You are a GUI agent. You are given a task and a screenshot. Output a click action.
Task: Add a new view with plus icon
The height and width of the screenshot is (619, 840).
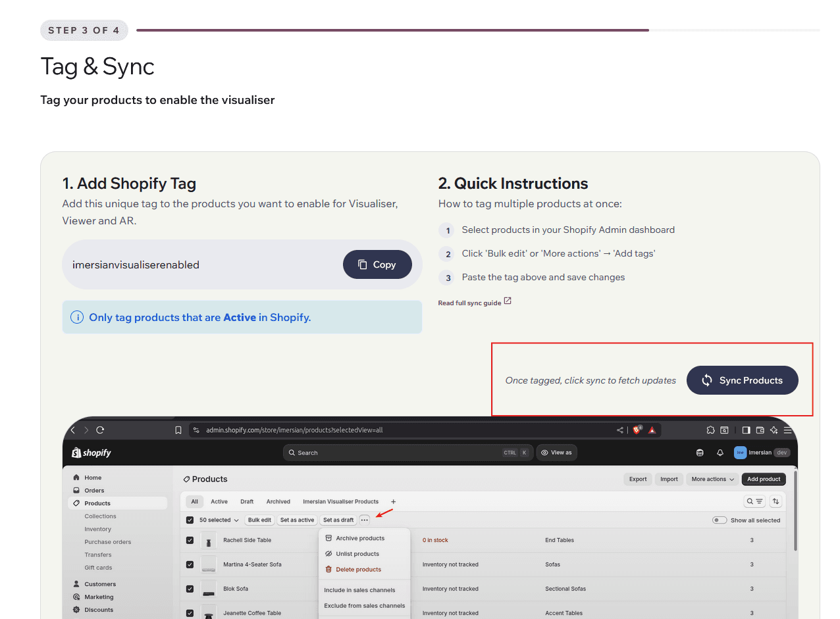[393, 501]
